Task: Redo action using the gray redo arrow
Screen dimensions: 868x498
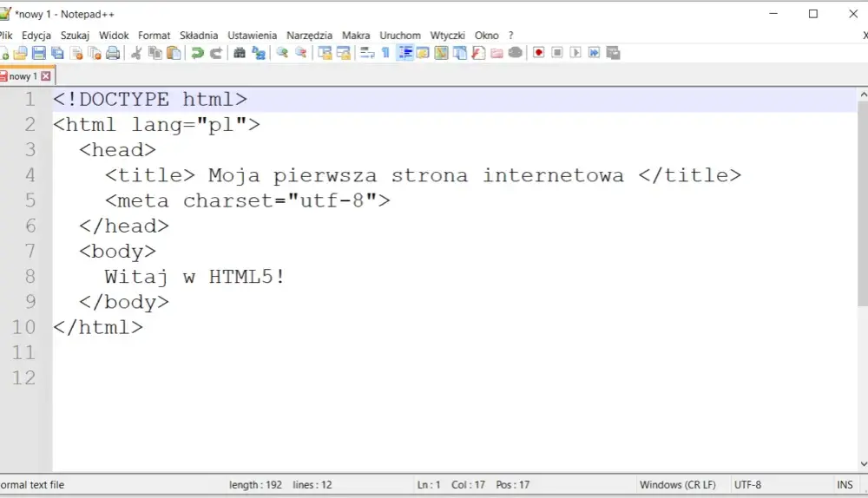Action: click(216, 53)
